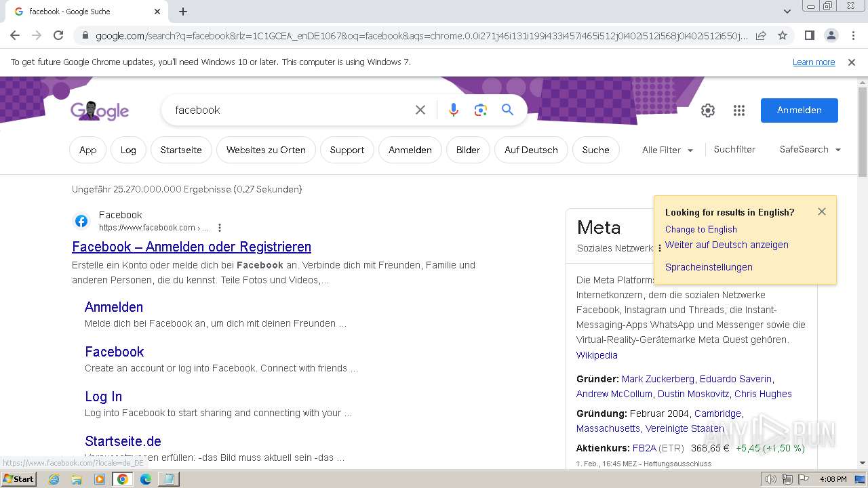
Task: Open the Log In sitelink
Action: click(x=104, y=396)
